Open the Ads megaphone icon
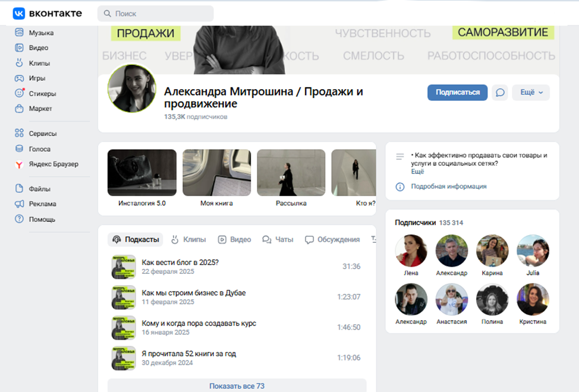This screenshot has width=579, height=392. (19, 204)
